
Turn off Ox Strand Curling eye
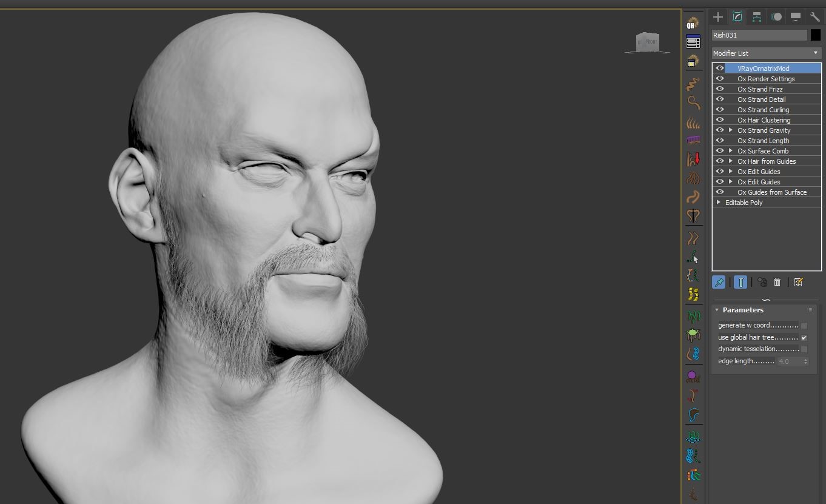[x=720, y=110]
